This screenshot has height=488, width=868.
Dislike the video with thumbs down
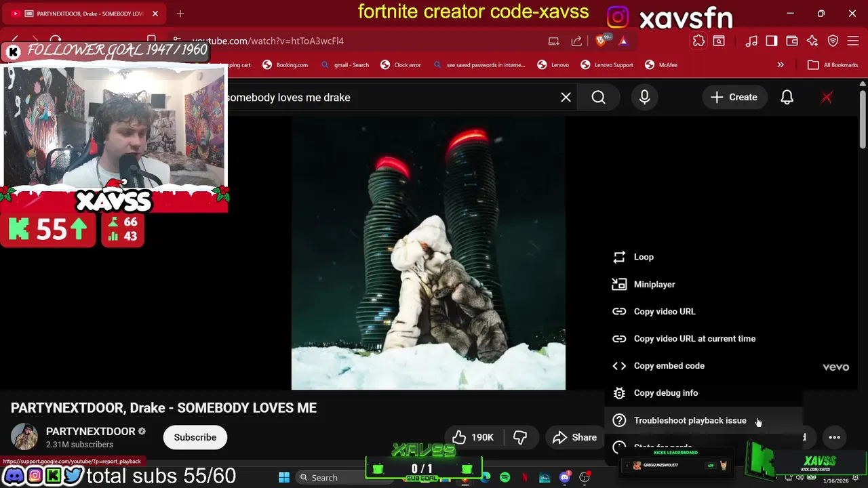point(520,437)
